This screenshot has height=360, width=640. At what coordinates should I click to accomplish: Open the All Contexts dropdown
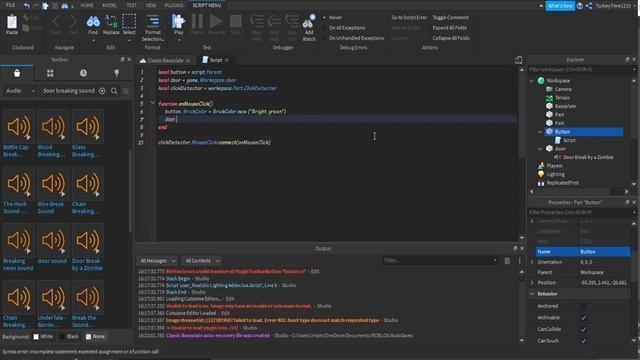[x=202, y=260]
